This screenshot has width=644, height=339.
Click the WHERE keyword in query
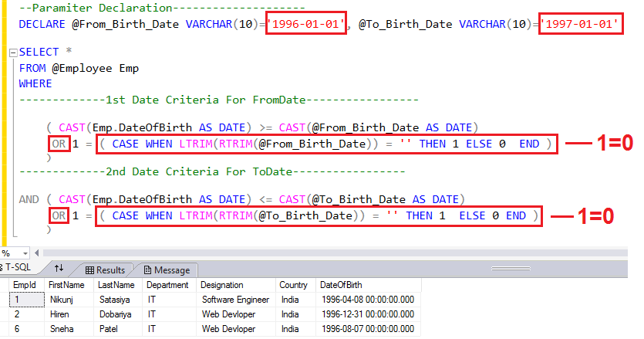(x=35, y=83)
